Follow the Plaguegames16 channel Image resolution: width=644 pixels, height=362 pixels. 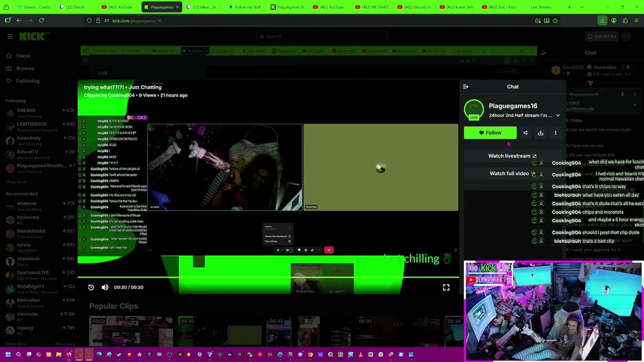tap(490, 133)
